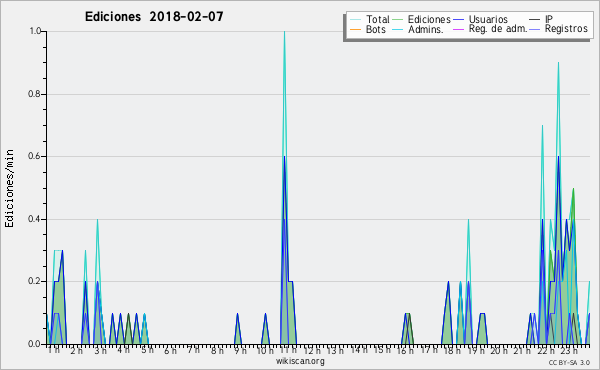Click the Registros legend label

click(566, 29)
